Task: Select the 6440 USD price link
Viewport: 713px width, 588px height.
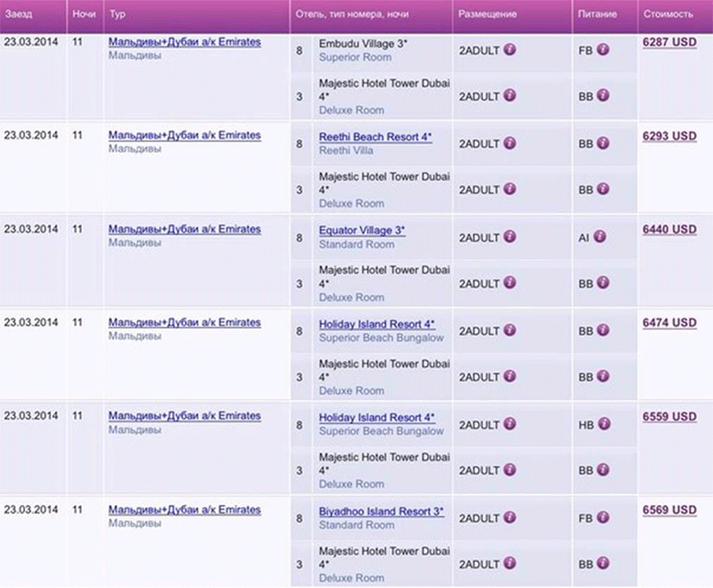Action: coord(669,229)
